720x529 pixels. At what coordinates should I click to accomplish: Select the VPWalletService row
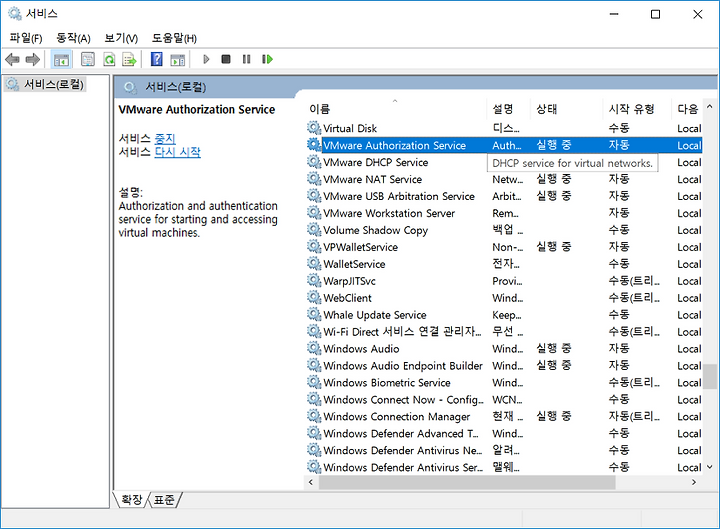coord(504,247)
